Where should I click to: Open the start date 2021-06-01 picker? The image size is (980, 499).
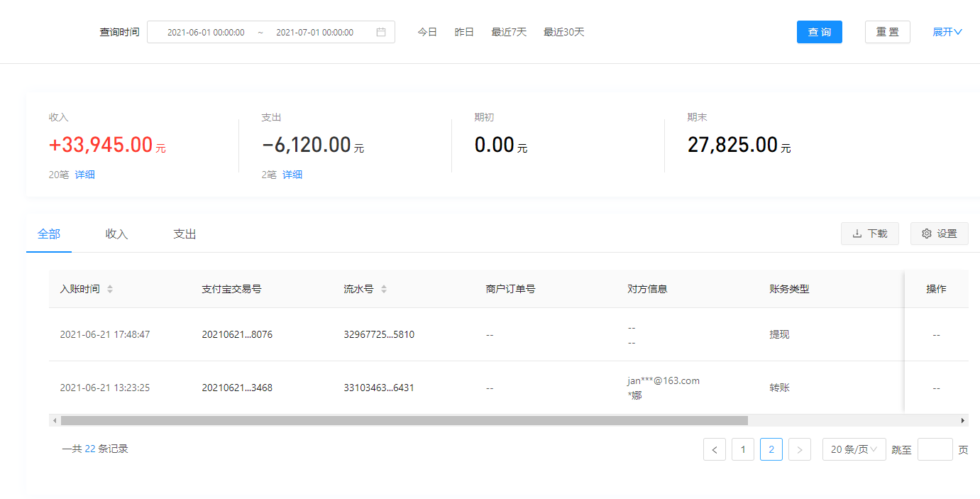tap(206, 32)
